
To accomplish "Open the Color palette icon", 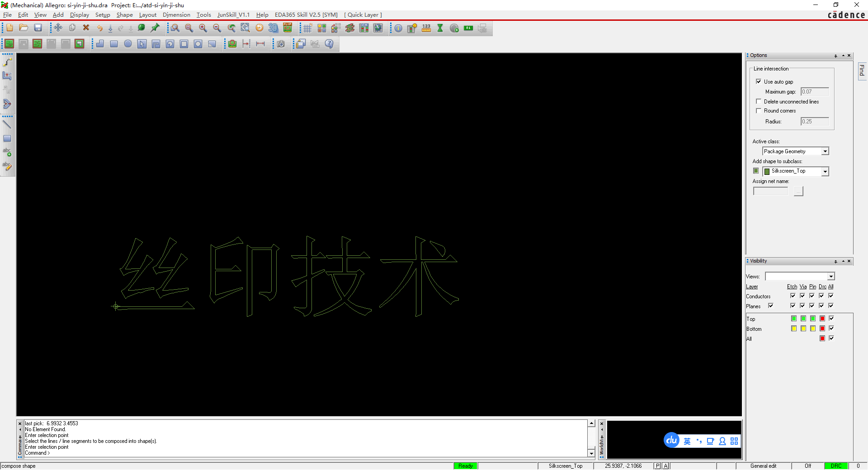I will [322, 28].
